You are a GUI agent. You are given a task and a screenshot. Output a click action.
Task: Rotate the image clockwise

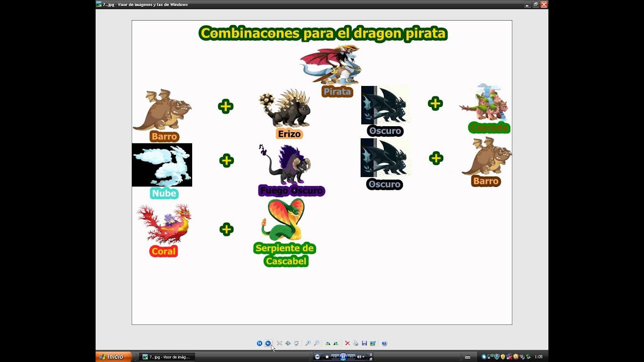click(x=328, y=343)
